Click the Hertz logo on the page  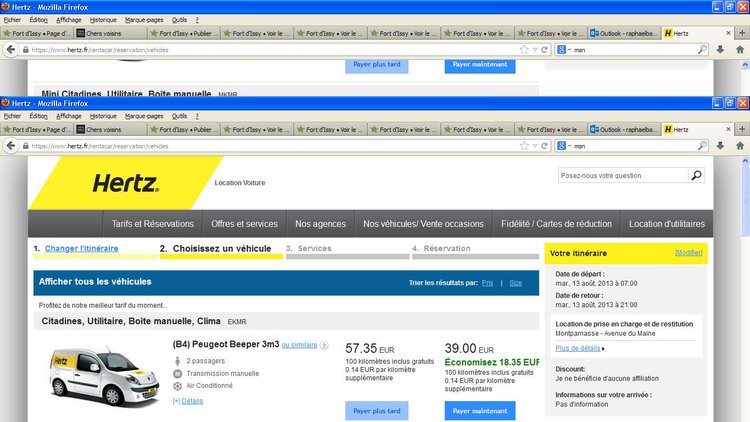(x=125, y=183)
